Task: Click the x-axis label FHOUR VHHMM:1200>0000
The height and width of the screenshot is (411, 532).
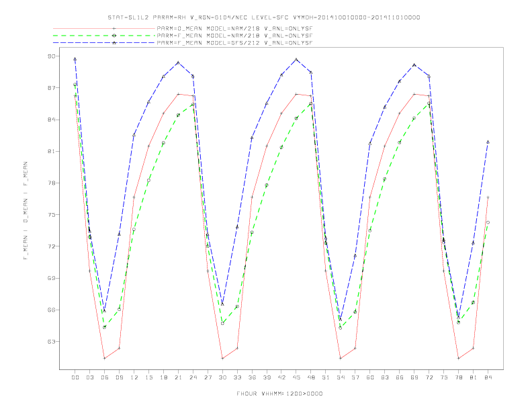Action: coord(279,394)
